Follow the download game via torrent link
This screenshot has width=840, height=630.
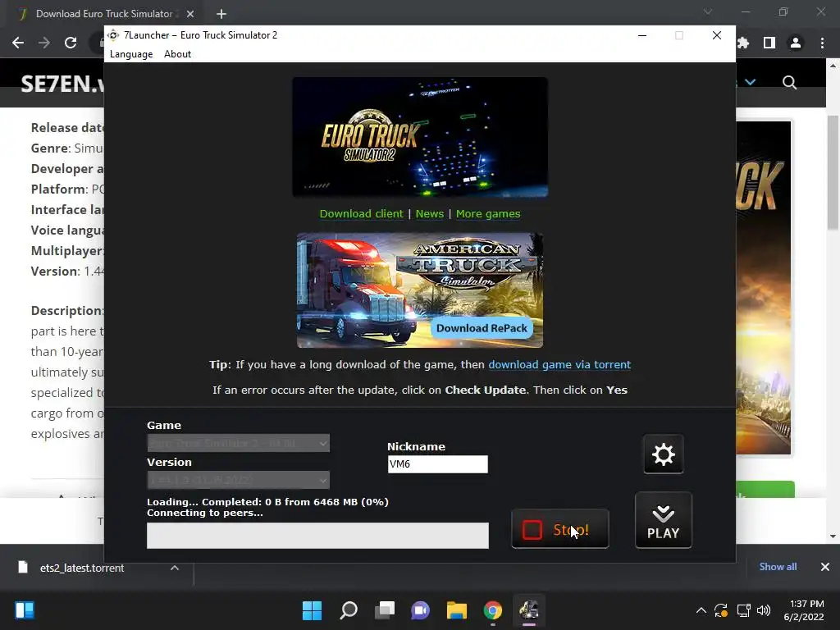[x=559, y=365]
